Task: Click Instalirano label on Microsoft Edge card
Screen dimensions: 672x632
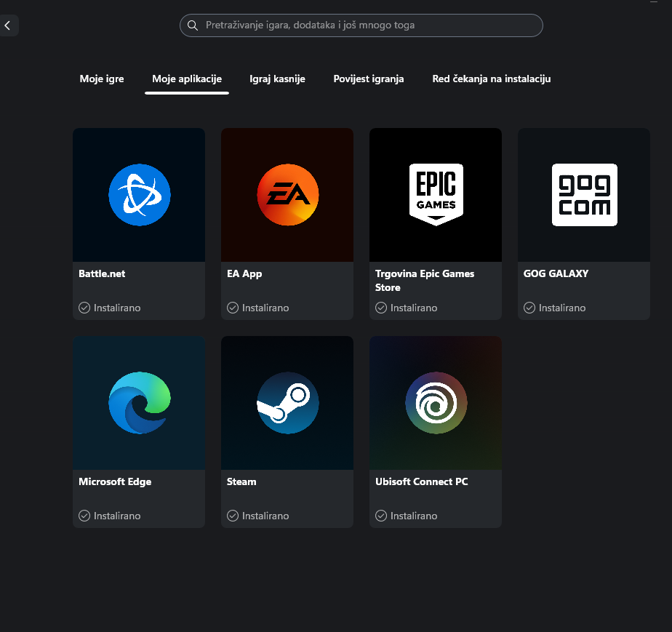Action: tap(117, 516)
